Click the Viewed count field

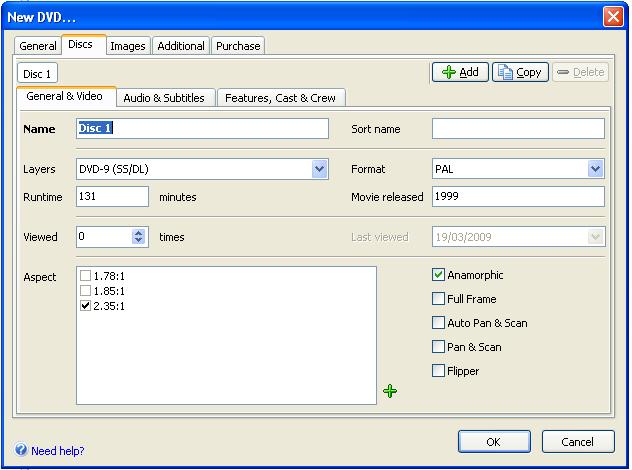click(x=104, y=237)
